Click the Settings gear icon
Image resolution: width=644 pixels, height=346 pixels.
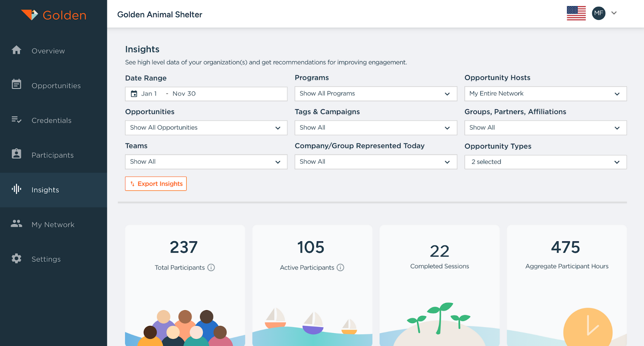[x=17, y=258]
